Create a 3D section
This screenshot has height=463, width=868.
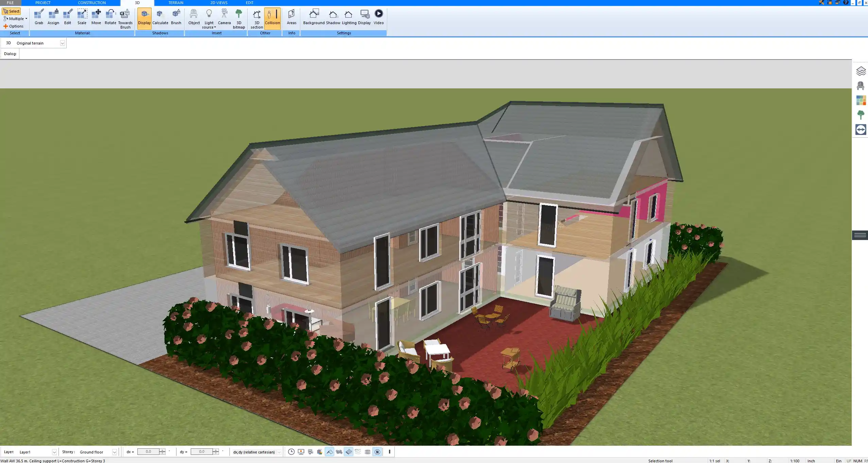click(x=257, y=19)
